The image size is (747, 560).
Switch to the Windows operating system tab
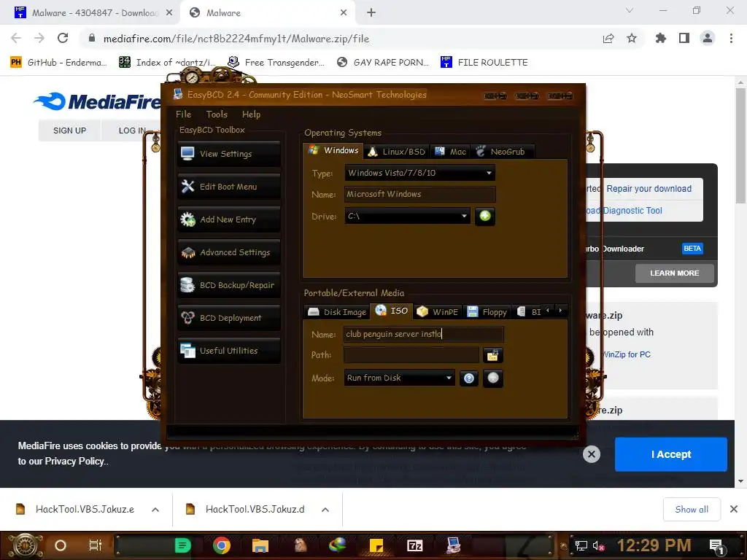333,150
